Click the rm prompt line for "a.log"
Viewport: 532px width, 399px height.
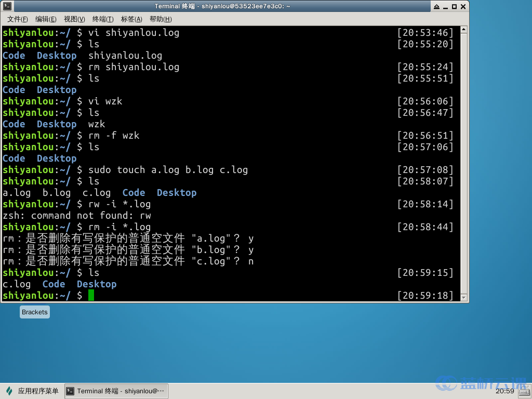click(x=128, y=238)
